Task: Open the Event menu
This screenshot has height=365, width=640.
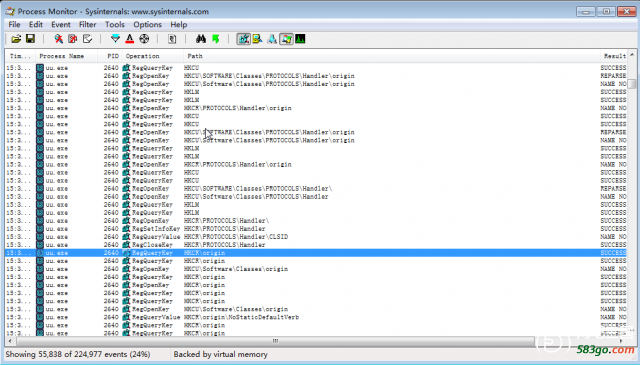Action: tap(61, 24)
